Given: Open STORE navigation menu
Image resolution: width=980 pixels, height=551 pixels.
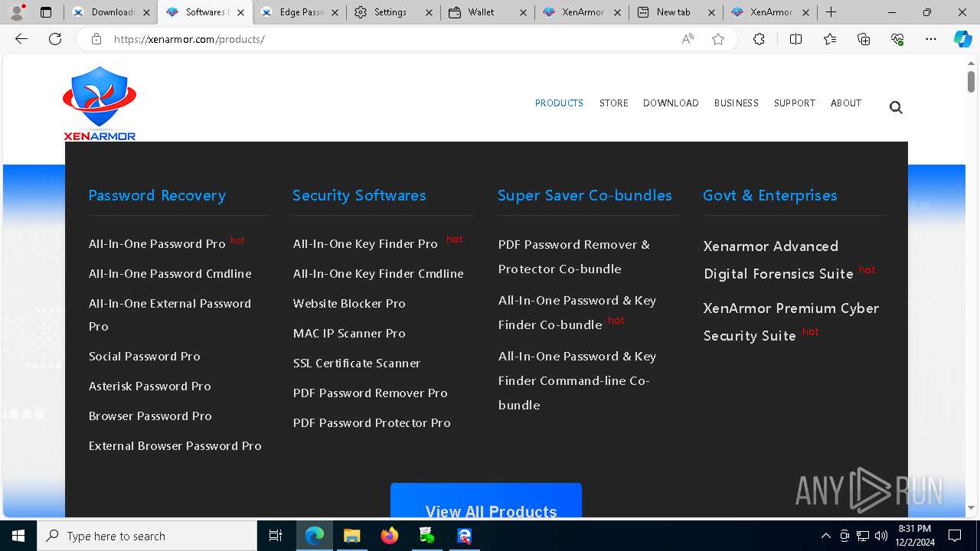Looking at the screenshot, I should pyautogui.click(x=613, y=103).
